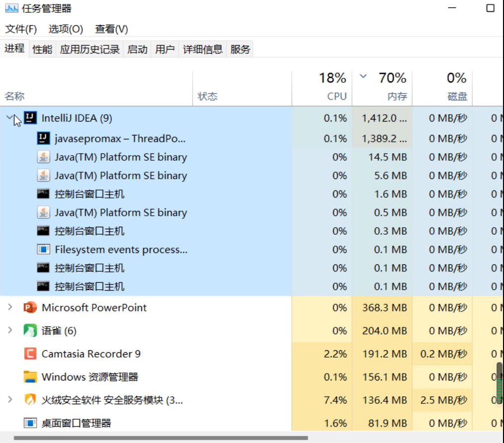This screenshot has width=504, height=443.
Task: Expand the 火绒安全软件 process group
Action: coord(9,400)
